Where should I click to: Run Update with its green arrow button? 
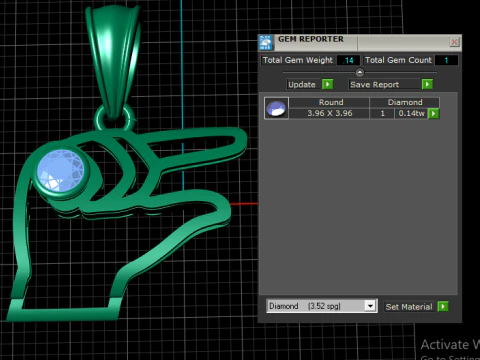[327, 84]
